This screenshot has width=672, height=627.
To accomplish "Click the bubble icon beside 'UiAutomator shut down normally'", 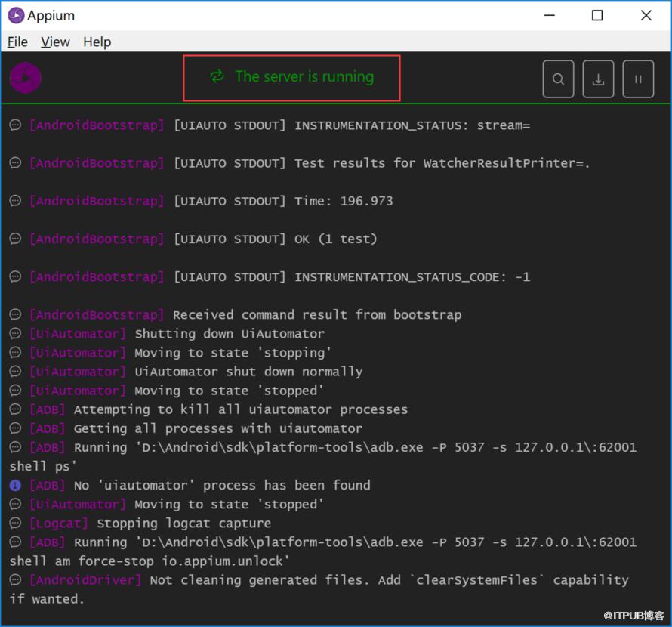I will pyautogui.click(x=15, y=371).
